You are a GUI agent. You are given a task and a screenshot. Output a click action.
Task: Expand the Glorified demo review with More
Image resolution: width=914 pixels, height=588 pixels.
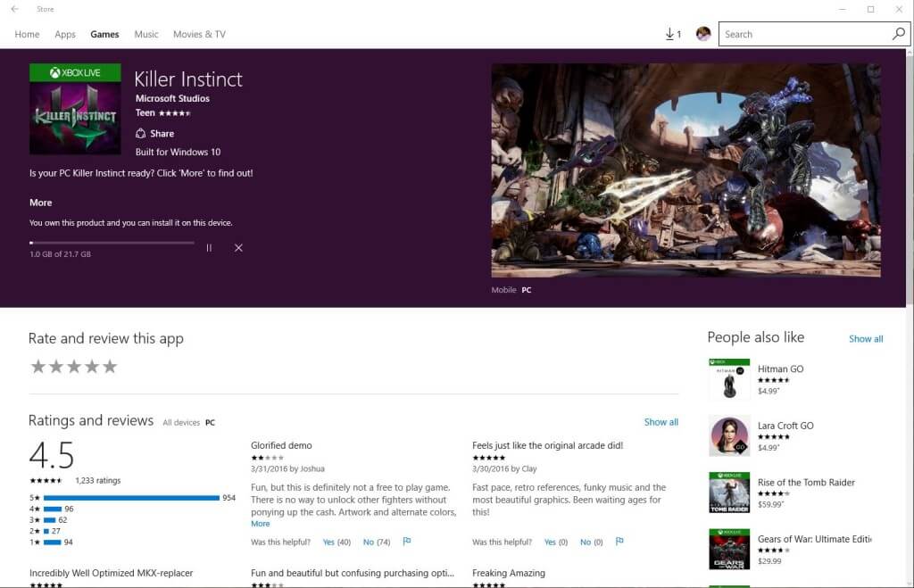pos(261,524)
